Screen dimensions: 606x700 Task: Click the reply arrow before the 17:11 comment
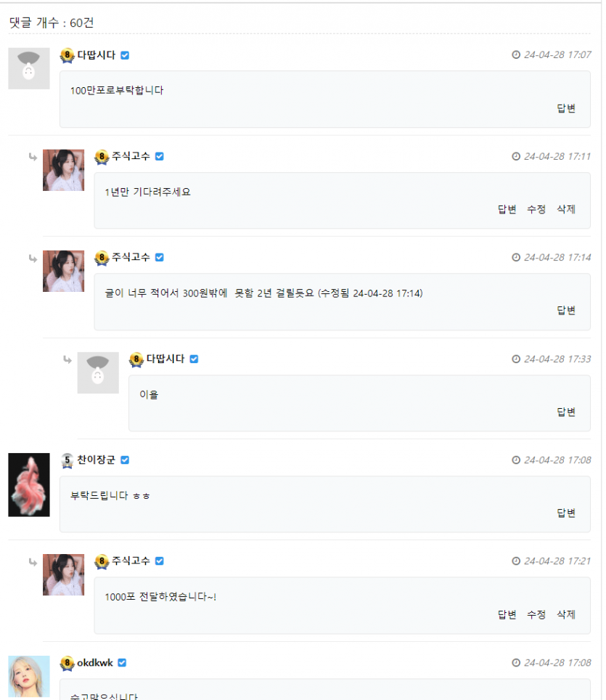tap(32, 156)
